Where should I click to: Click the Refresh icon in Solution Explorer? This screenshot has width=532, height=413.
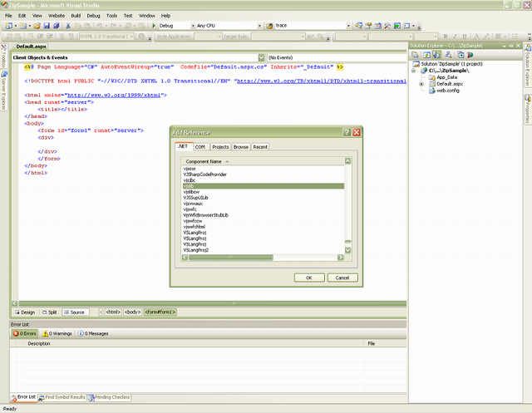(426, 55)
